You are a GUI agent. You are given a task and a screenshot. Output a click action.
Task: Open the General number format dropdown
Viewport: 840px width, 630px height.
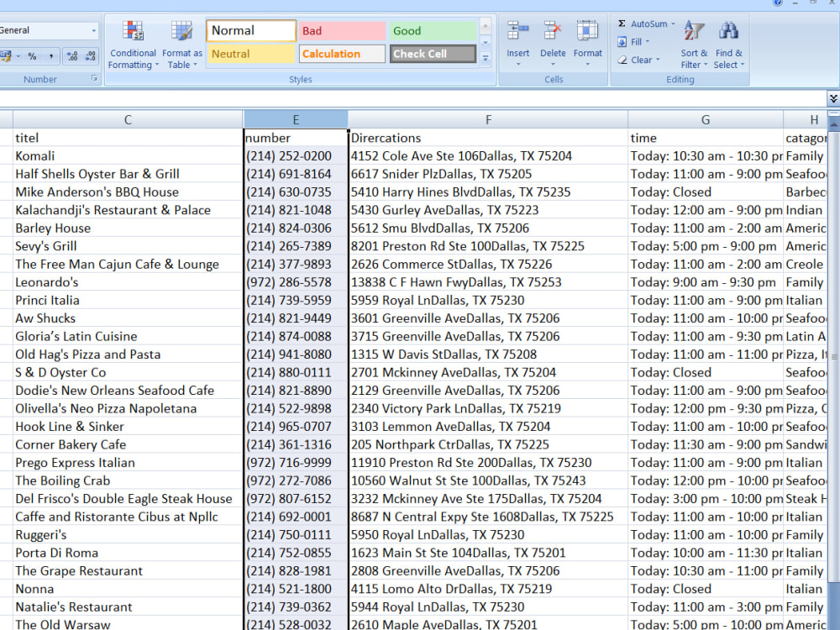pyautogui.click(x=94, y=30)
